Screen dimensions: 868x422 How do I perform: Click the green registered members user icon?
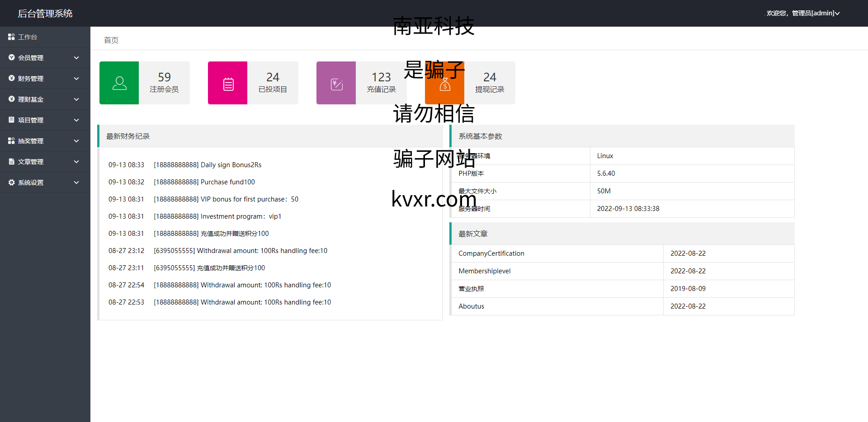pyautogui.click(x=119, y=83)
